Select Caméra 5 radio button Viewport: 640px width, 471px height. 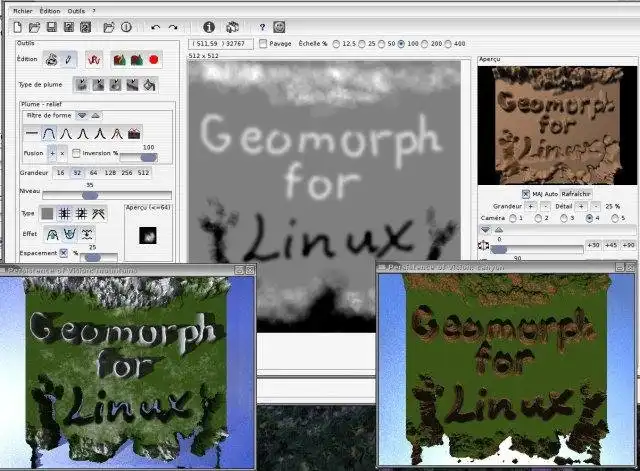[615, 218]
